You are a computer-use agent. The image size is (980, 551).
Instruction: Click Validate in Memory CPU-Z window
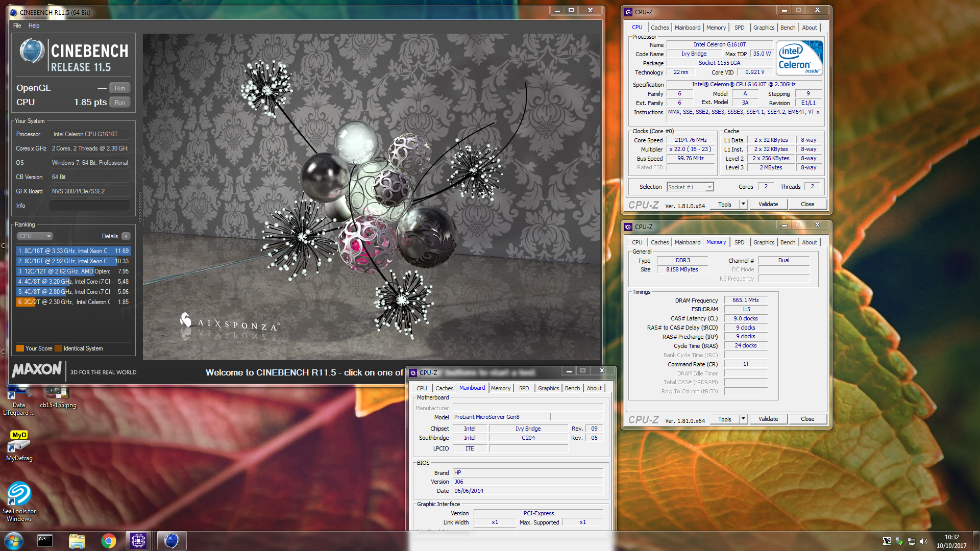[x=768, y=419]
